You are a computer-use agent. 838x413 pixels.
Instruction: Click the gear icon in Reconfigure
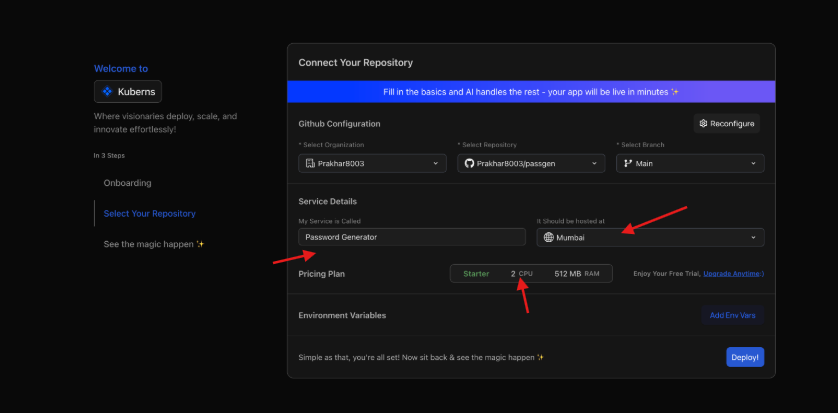click(x=704, y=123)
